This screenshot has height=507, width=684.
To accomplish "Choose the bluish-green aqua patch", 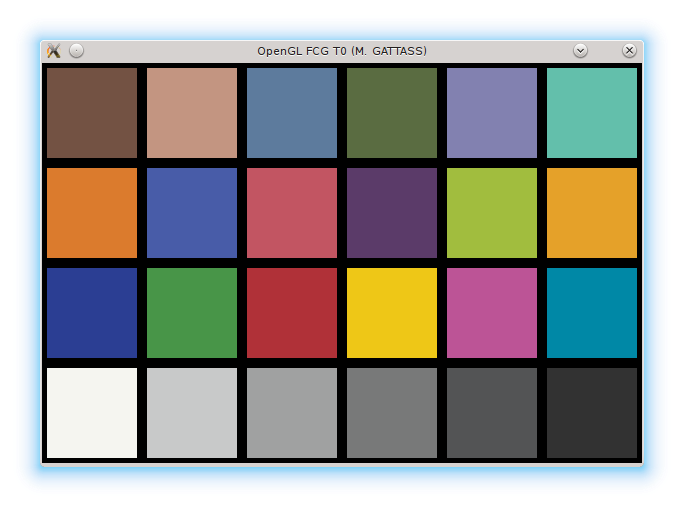I will tap(592, 113).
